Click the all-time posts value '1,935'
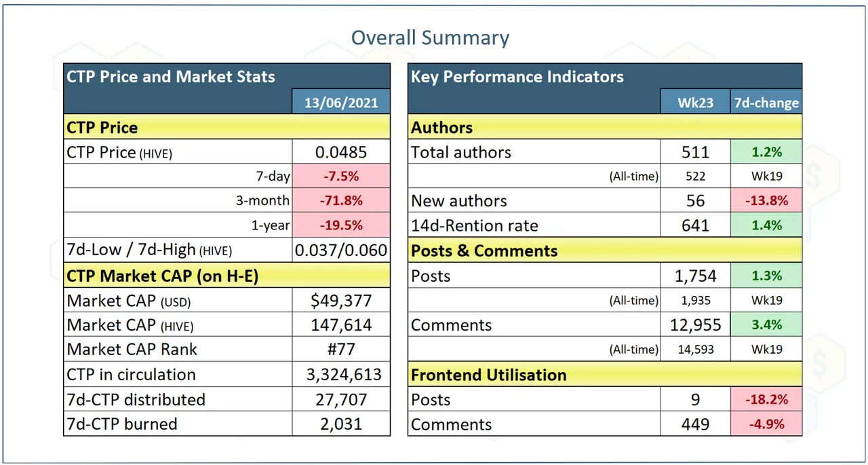Screen dimensions: 868x465 click(695, 300)
